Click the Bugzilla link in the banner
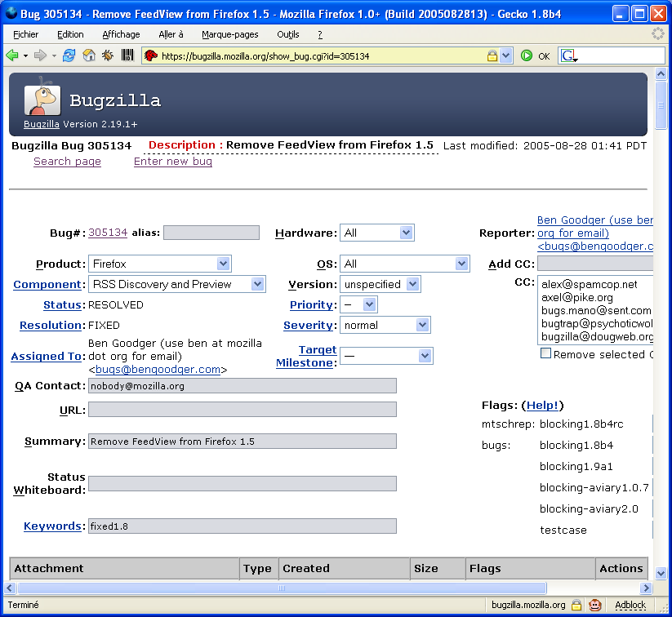Screen dimensions: 672x617 (41, 124)
